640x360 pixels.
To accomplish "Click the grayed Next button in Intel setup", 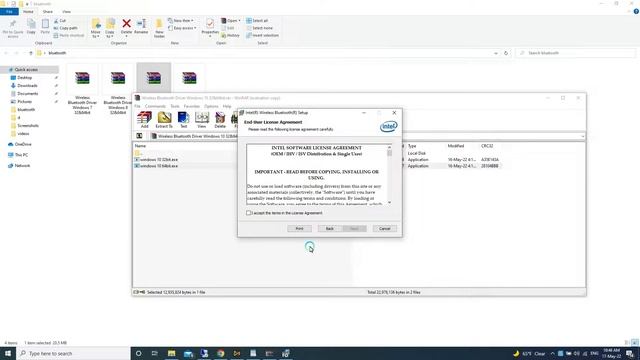I will coord(354,229).
